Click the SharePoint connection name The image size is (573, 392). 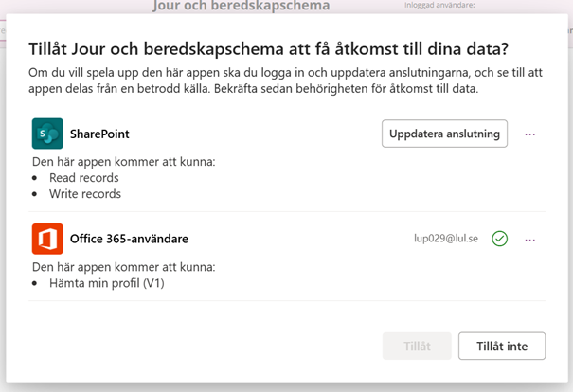(99, 134)
